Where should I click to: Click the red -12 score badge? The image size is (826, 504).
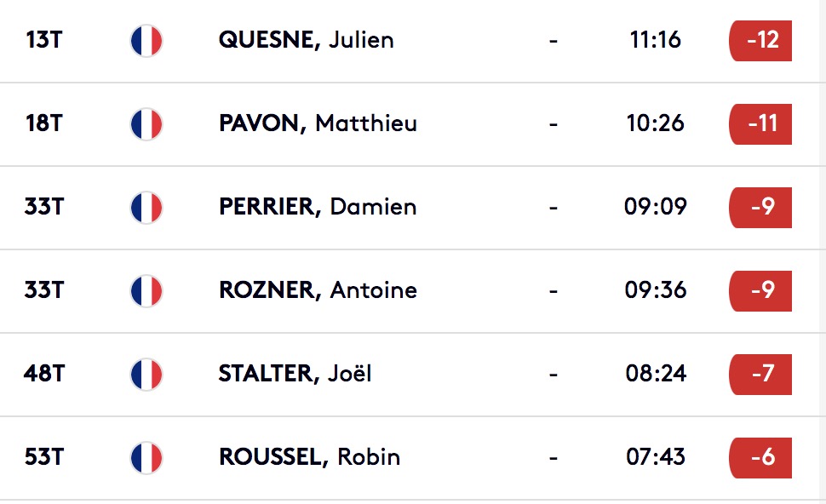[760, 41]
